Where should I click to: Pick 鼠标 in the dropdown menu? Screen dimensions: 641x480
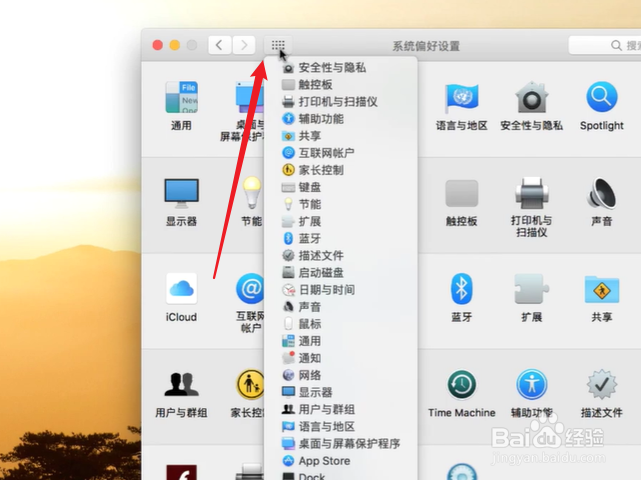[x=341, y=324]
